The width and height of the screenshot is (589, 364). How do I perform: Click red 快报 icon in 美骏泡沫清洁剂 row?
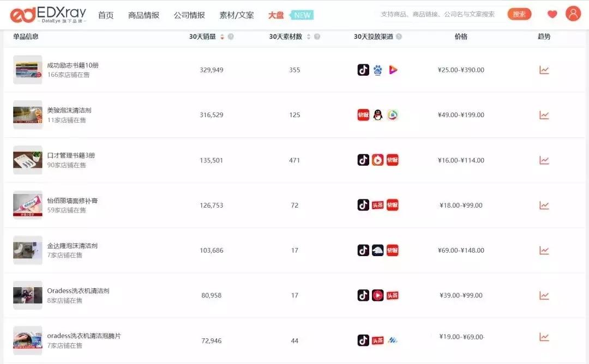point(363,115)
